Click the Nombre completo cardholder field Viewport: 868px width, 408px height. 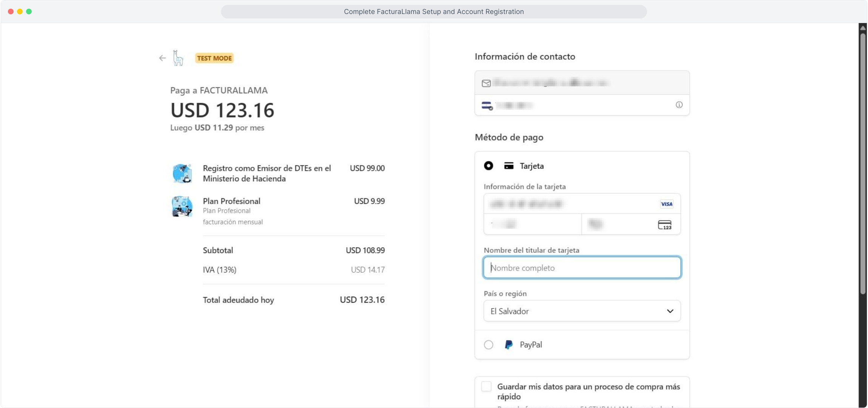pos(582,268)
